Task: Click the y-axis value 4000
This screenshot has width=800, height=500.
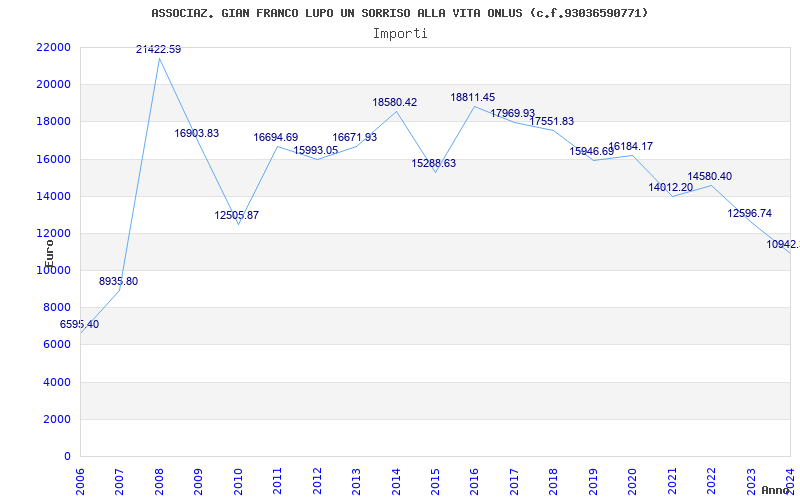Action: coord(57,382)
